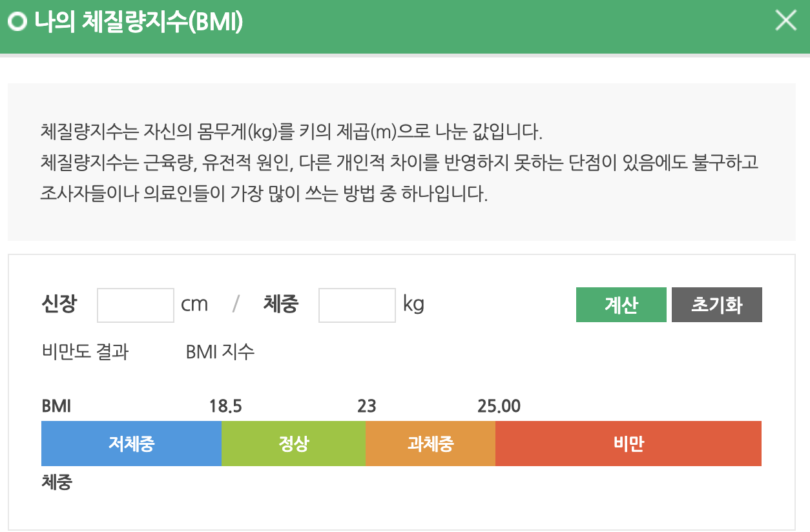
Task: Select the orange 과체중 segment on the BMI bar
Action: 430,443
